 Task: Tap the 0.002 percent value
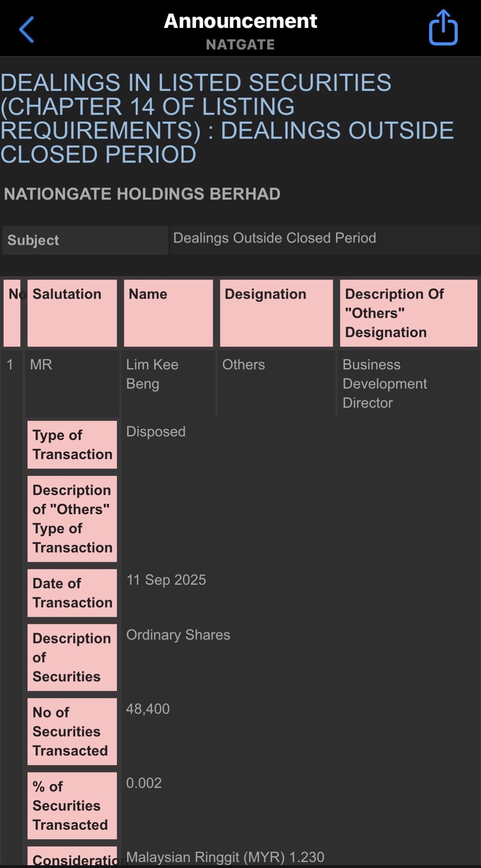click(x=144, y=783)
